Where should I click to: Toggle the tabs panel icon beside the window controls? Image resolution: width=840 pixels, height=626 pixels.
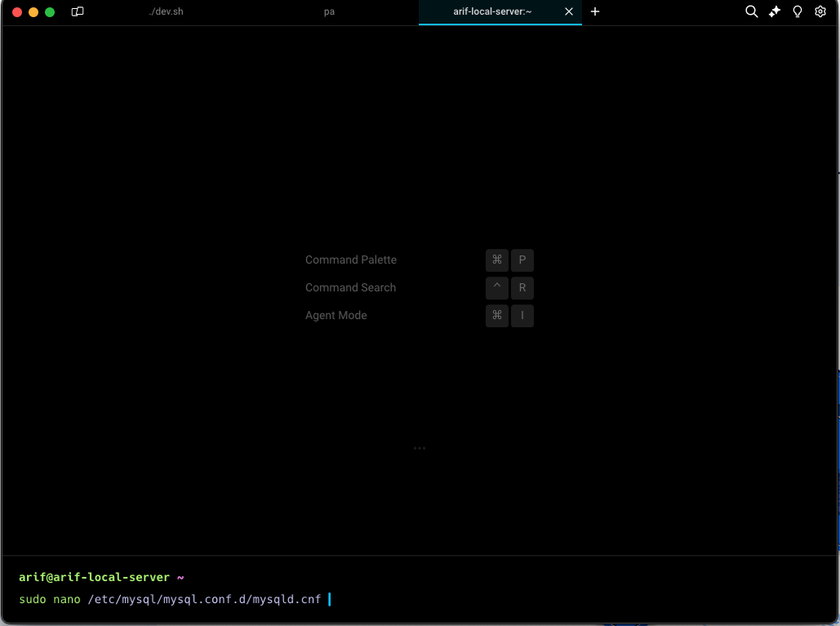[x=78, y=12]
